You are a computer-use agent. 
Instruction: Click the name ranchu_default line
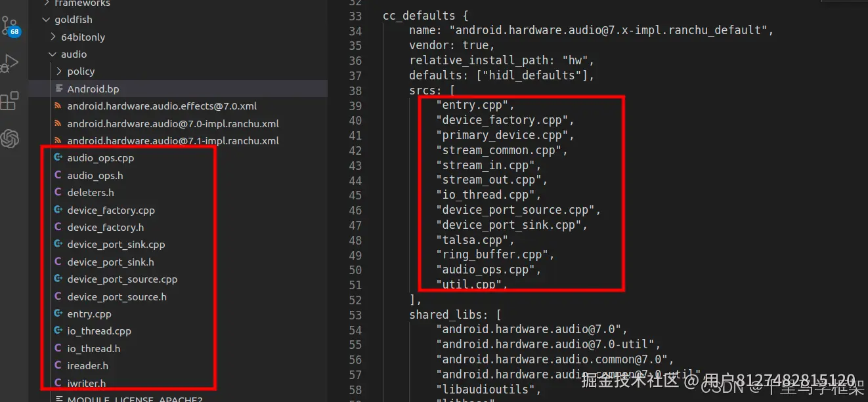click(591, 30)
